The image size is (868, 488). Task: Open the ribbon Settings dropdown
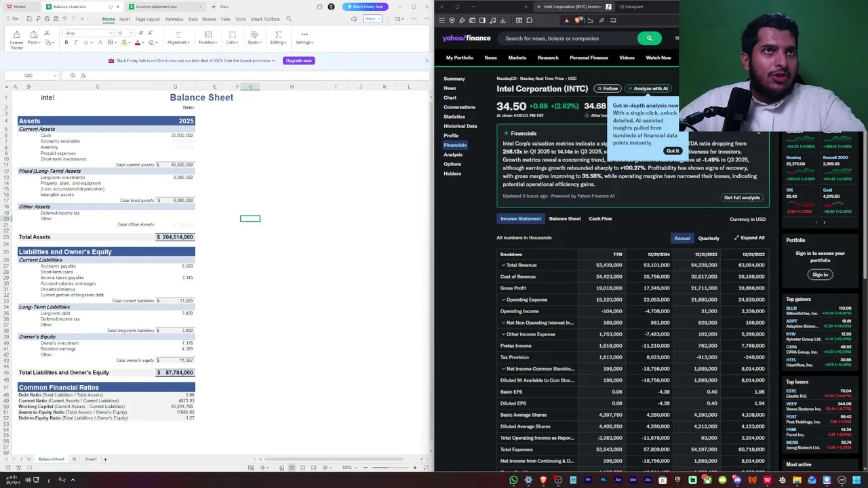[304, 38]
